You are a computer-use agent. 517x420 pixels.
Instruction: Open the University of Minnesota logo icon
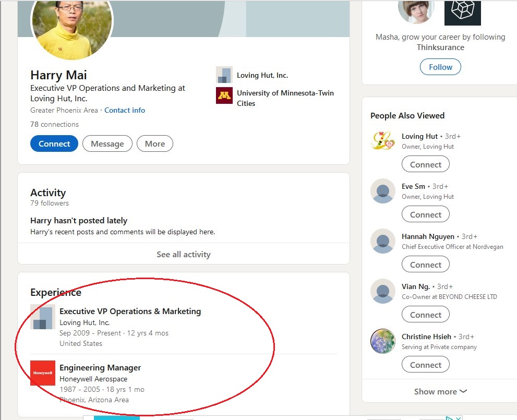tap(224, 95)
